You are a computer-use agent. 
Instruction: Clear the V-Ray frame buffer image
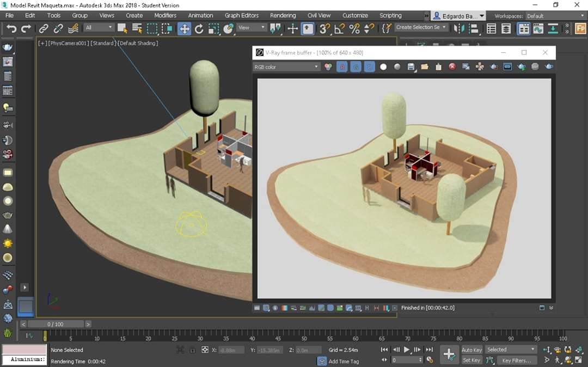pos(452,66)
